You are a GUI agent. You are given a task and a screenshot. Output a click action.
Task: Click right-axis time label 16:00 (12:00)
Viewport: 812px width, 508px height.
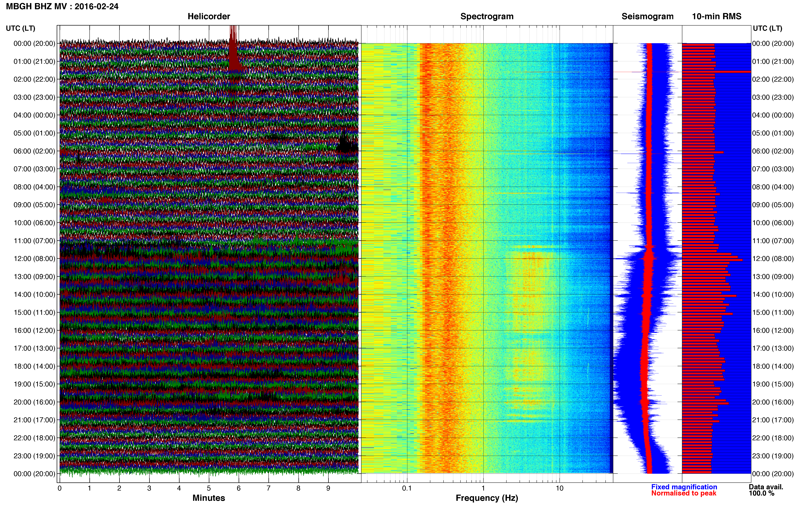click(x=773, y=331)
